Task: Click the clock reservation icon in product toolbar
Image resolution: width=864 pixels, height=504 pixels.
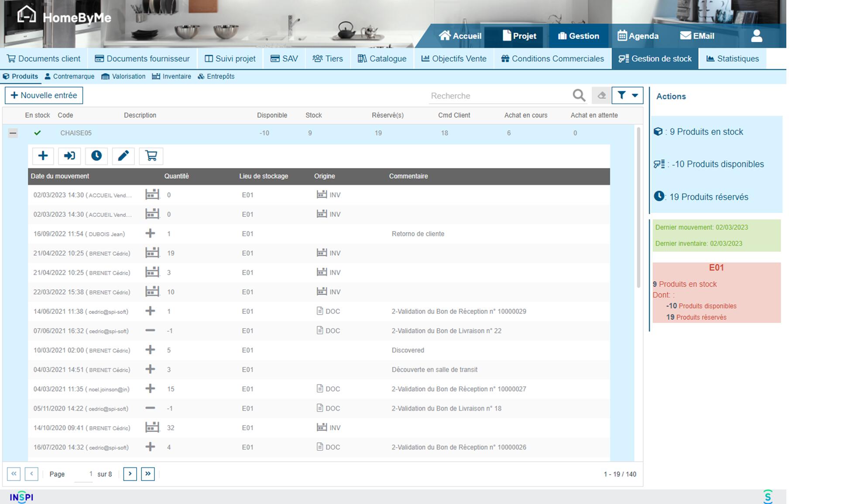Action: (96, 156)
